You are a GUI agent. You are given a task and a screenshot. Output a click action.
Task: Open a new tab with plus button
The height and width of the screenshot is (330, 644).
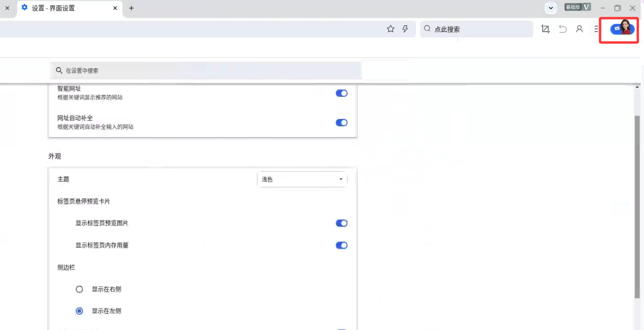pos(131,8)
